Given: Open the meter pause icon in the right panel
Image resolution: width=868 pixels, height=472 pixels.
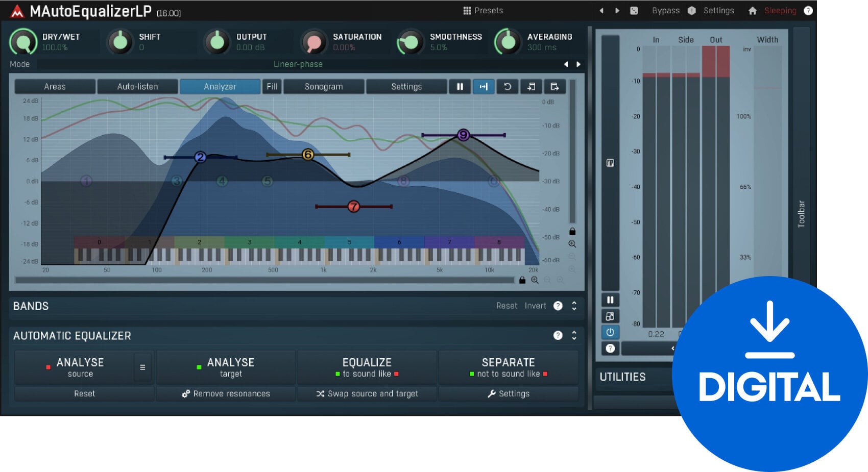Looking at the screenshot, I should pyautogui.click(x=610, y=300).
